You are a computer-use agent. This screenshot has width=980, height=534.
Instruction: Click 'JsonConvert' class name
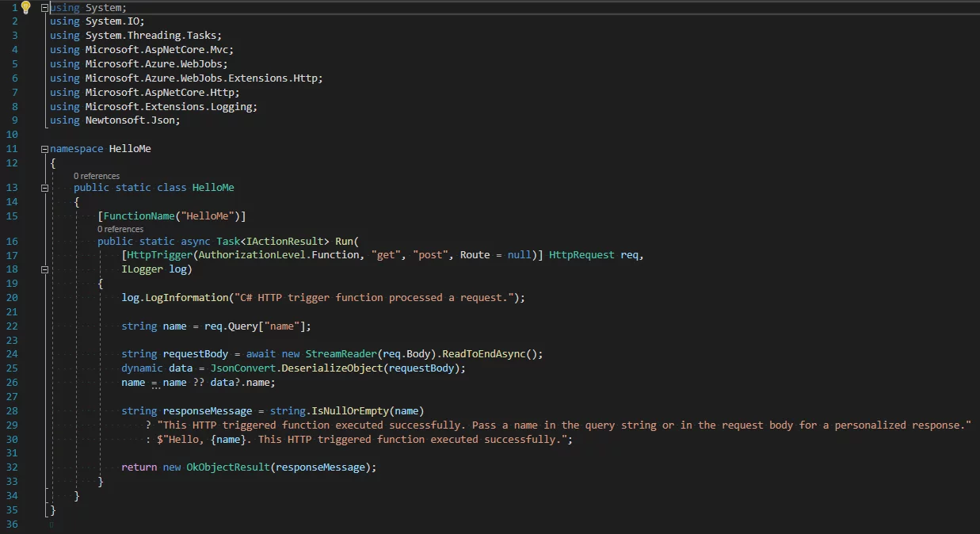coord(243,369)
